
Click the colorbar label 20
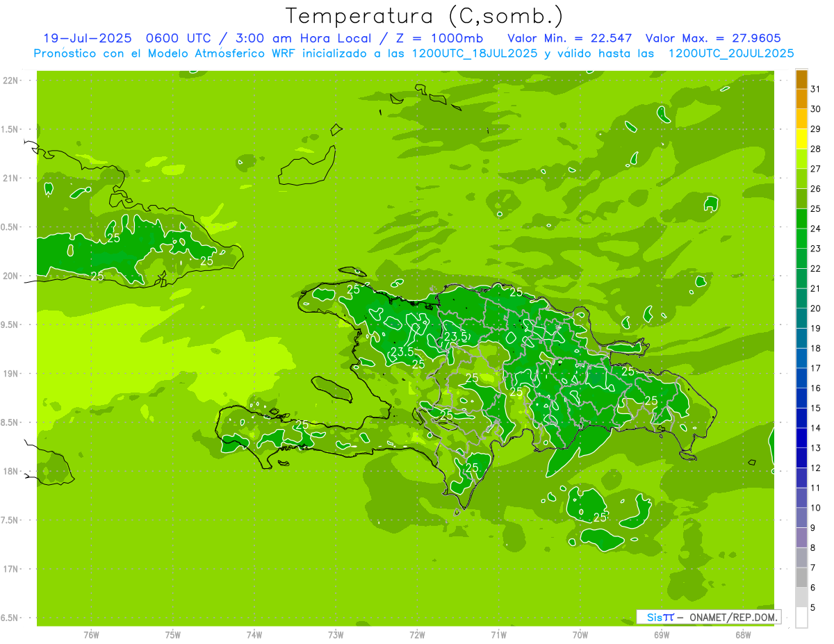click(x=816, y=308)
